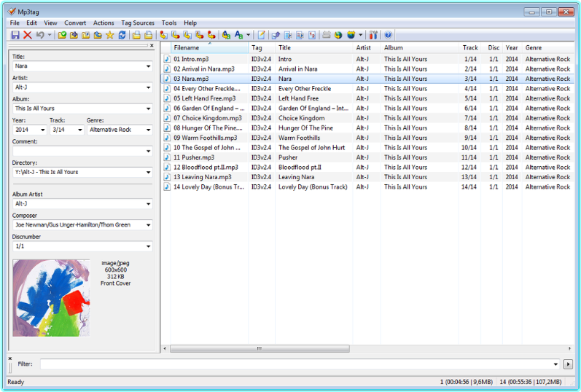Open the Tools menu
The image size is (581, 392).
169,23
